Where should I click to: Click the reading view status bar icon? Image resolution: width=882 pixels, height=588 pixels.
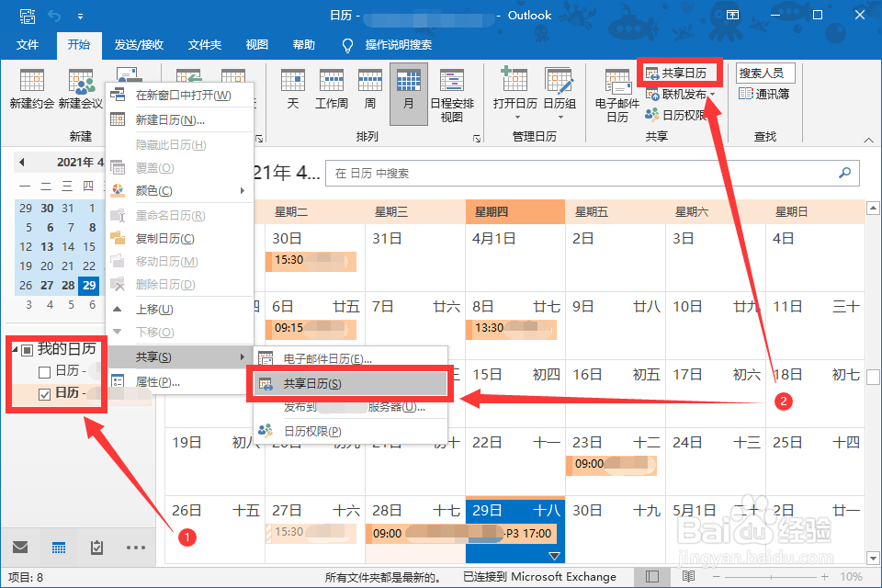pos(688,577)
